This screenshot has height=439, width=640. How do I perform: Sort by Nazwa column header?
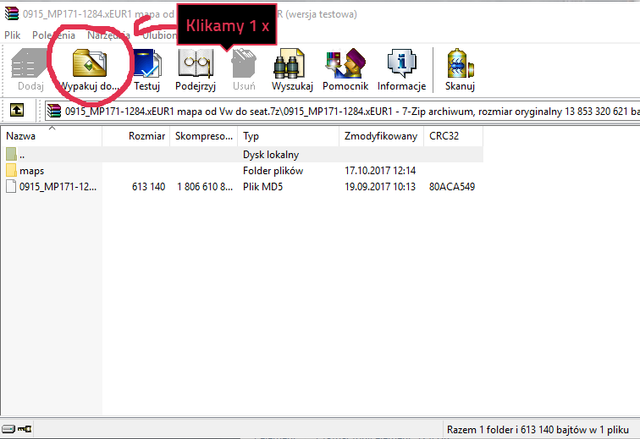click(51, 136)
